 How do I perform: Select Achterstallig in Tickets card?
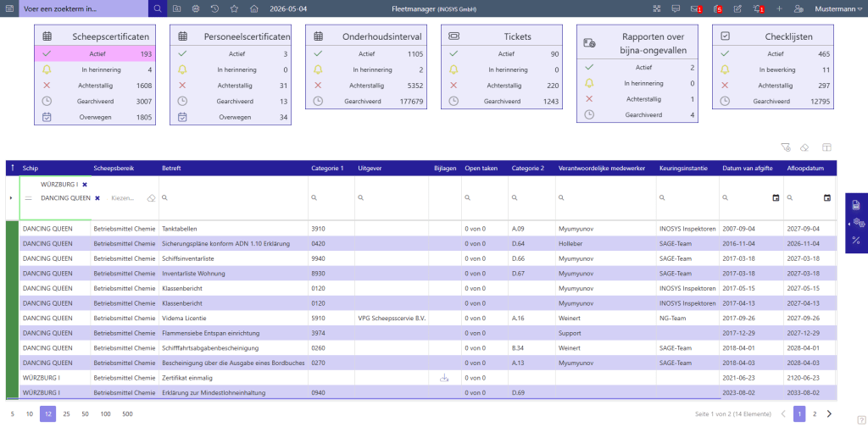[502, 86]
